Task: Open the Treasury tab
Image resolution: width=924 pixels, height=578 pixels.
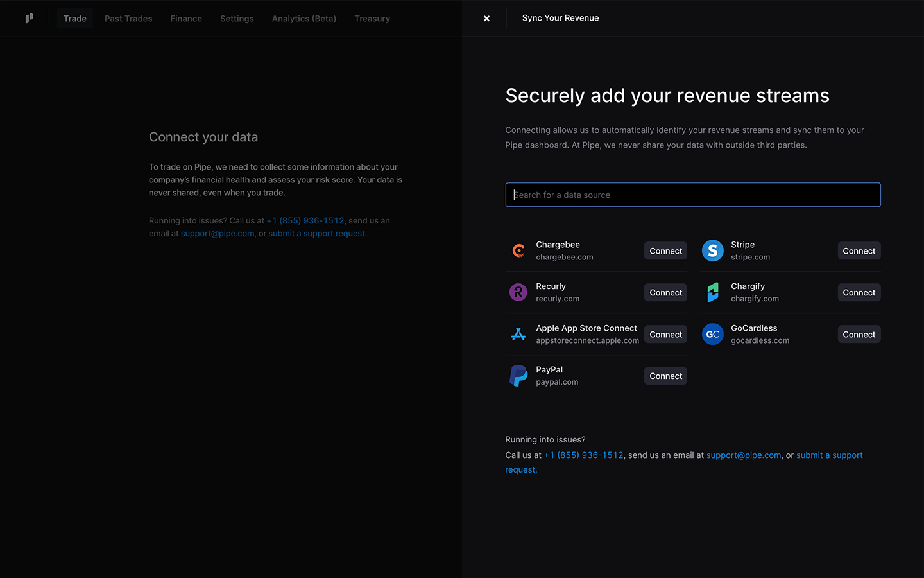Action: 372,18
